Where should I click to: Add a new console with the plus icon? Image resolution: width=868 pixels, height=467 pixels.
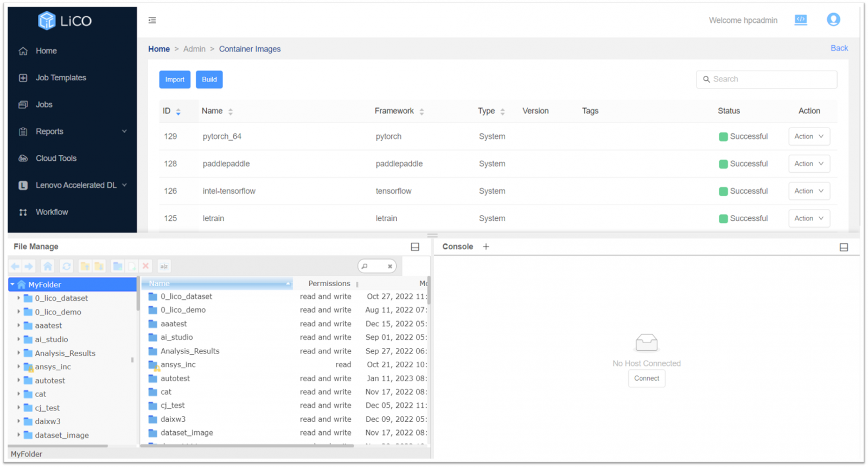(486, 247)
